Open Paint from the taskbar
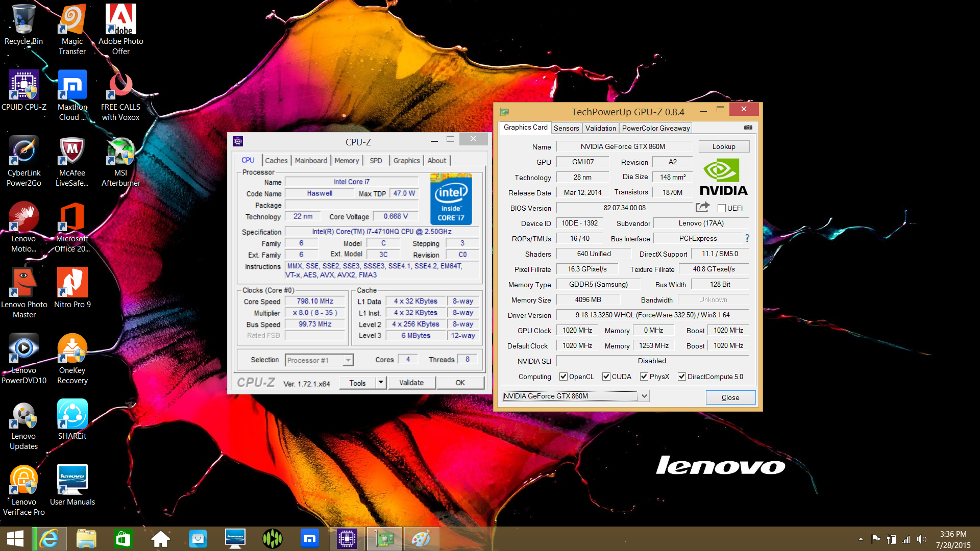This screenshot has height=551, width=980. pos(421,539)
